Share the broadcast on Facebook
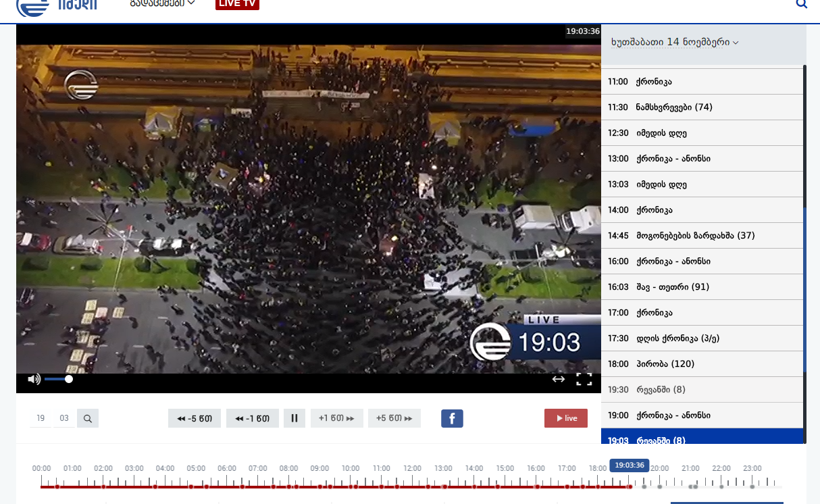The image size is (820, 504). [x=452, y=418]
